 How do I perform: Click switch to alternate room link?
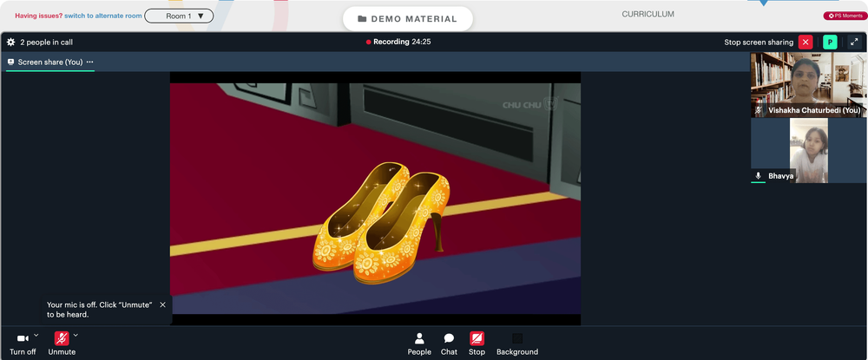103,16
